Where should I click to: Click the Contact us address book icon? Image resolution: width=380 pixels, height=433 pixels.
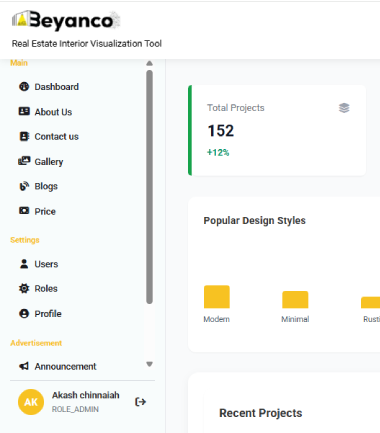coord(24,136)
